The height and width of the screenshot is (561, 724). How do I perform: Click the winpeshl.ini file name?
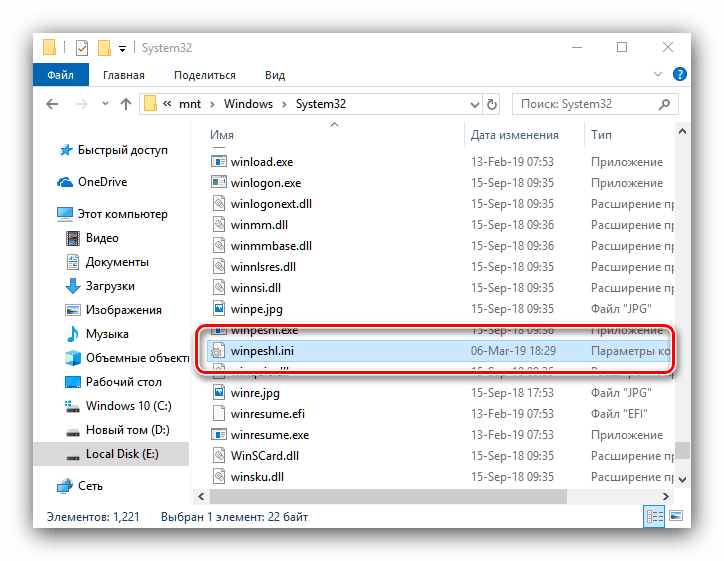pos(262,351)
